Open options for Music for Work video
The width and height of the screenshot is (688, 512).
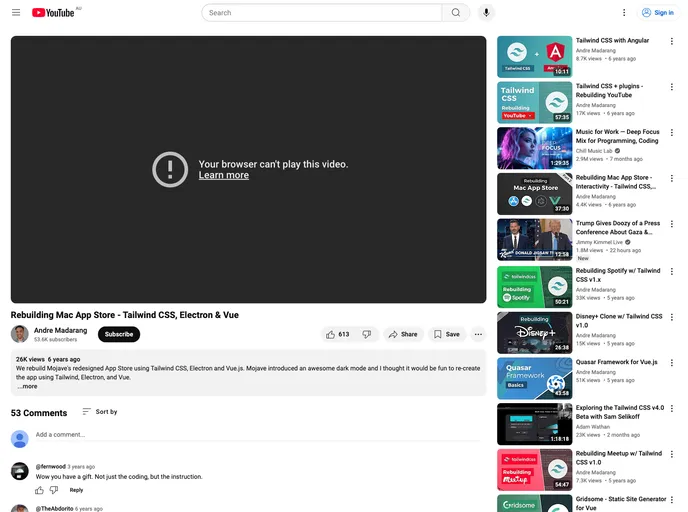coord(672,132)
